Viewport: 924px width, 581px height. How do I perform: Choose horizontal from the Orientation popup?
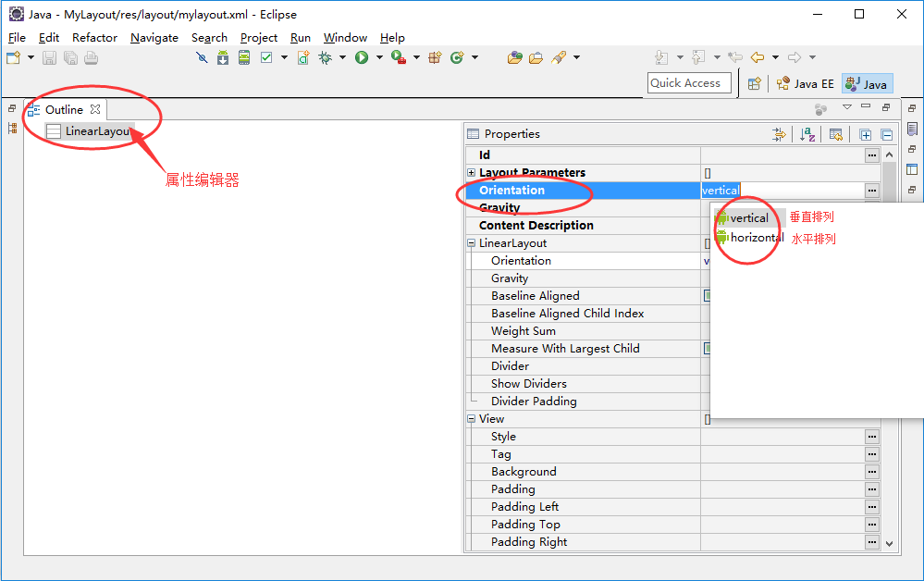749,238
